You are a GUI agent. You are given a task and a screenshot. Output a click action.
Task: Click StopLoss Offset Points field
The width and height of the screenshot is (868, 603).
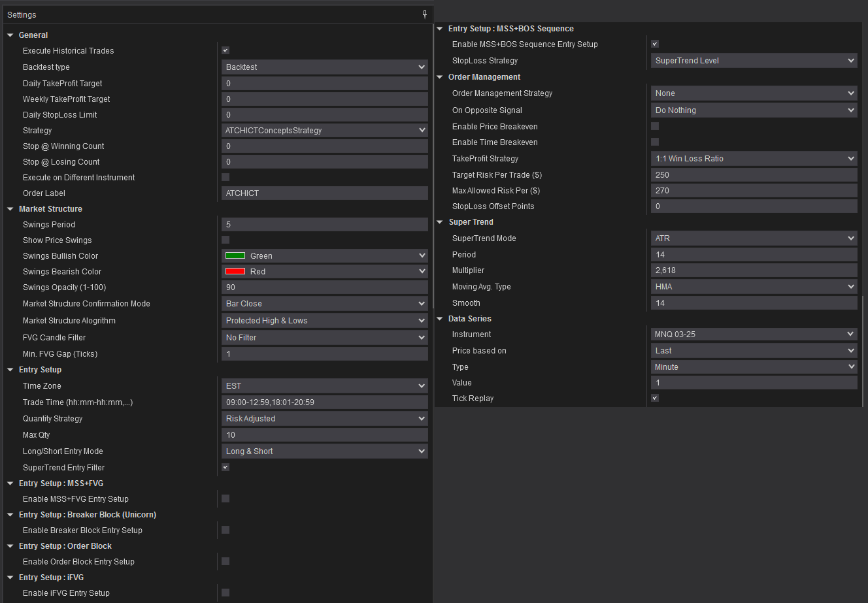pos(754,206)
